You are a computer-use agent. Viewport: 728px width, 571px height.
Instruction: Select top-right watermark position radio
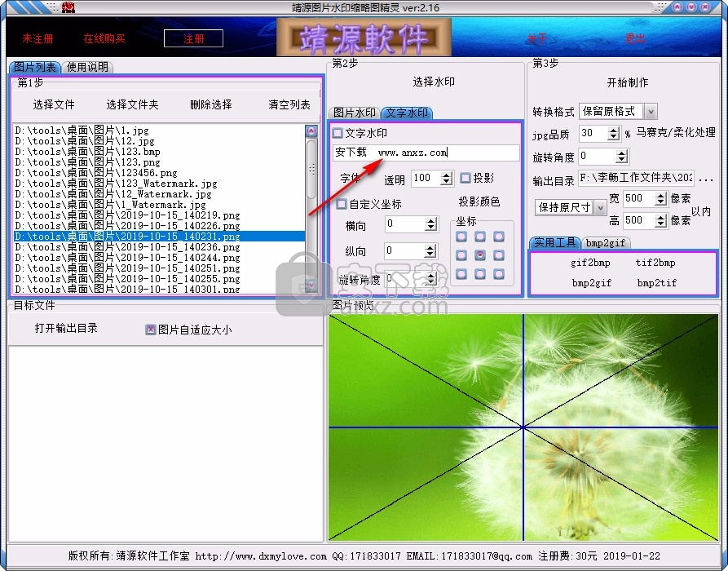click(x=499, y=237)
